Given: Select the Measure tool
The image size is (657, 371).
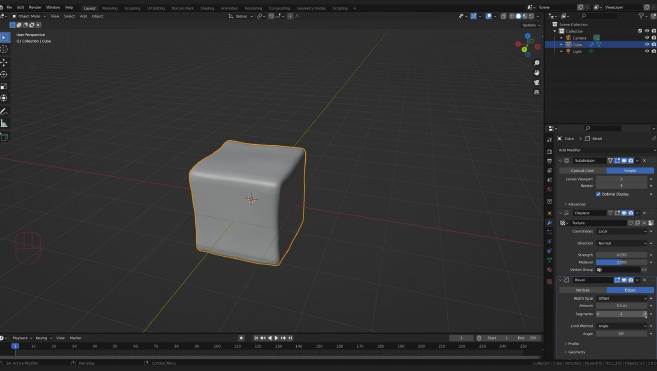Looking at the screenshot, I should click(4, 124).
